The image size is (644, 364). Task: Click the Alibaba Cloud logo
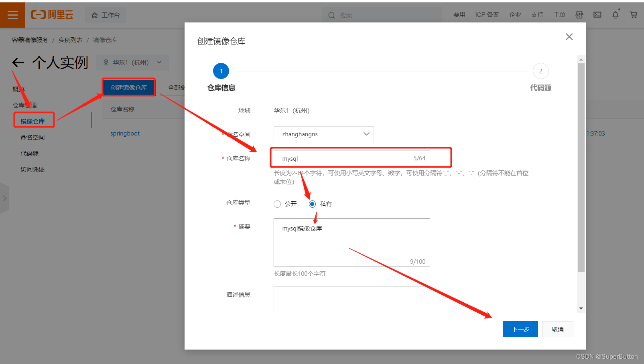[x=52, y=15]
